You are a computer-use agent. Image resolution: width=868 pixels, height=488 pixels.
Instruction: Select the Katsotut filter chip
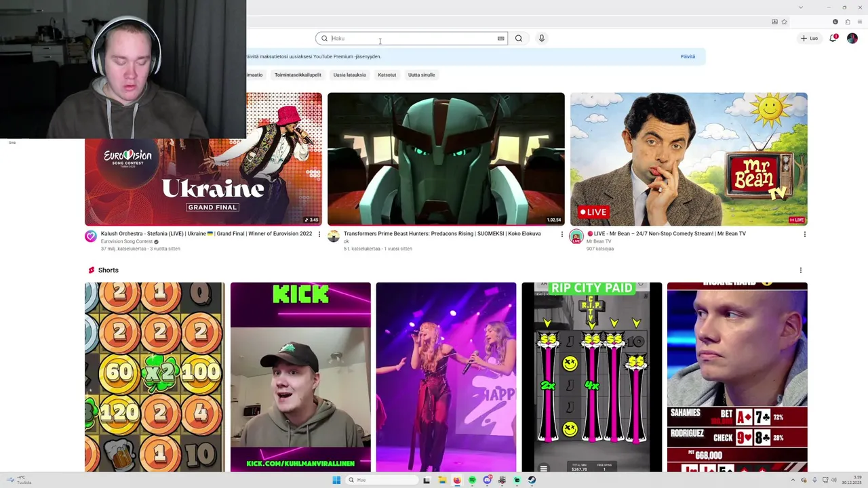[x=387, y=75]
